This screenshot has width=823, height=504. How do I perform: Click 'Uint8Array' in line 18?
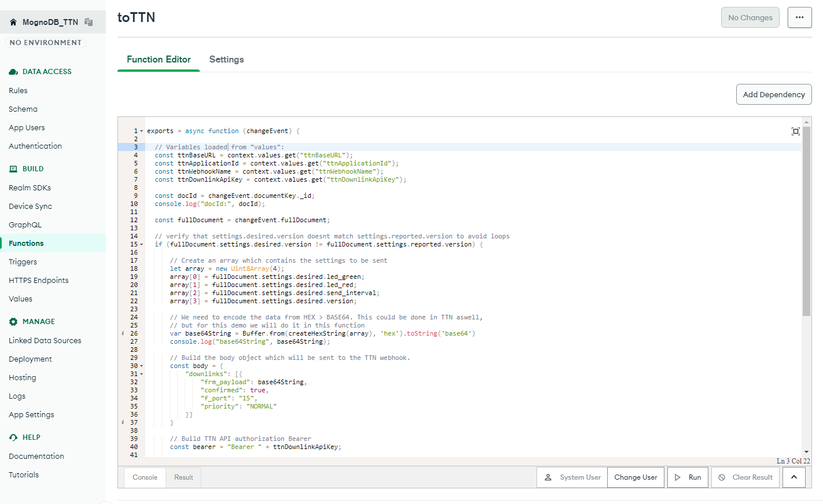point(250,269)
